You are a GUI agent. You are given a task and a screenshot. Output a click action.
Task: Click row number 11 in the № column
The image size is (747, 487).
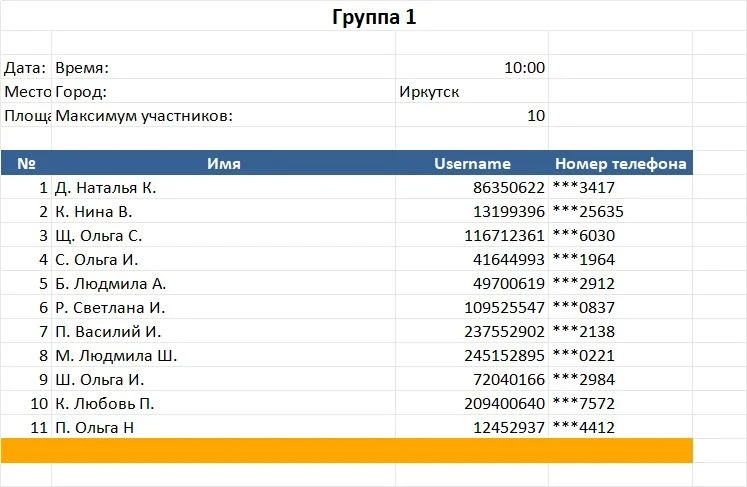26,427
